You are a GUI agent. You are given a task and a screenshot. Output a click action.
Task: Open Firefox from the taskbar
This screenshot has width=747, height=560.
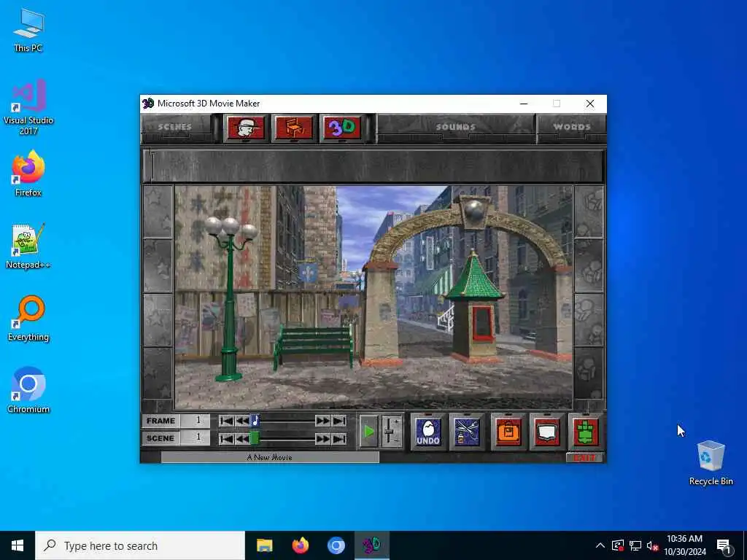[300, 545]
